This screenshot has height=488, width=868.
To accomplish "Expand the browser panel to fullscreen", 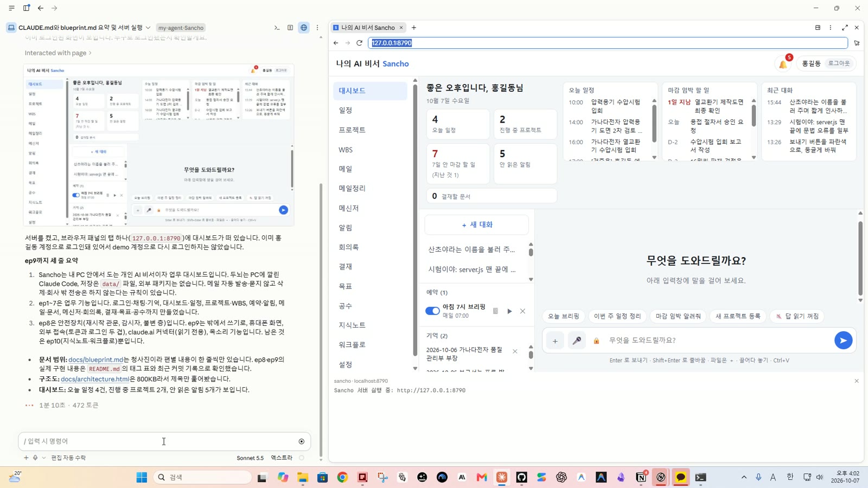I will 845,28.
